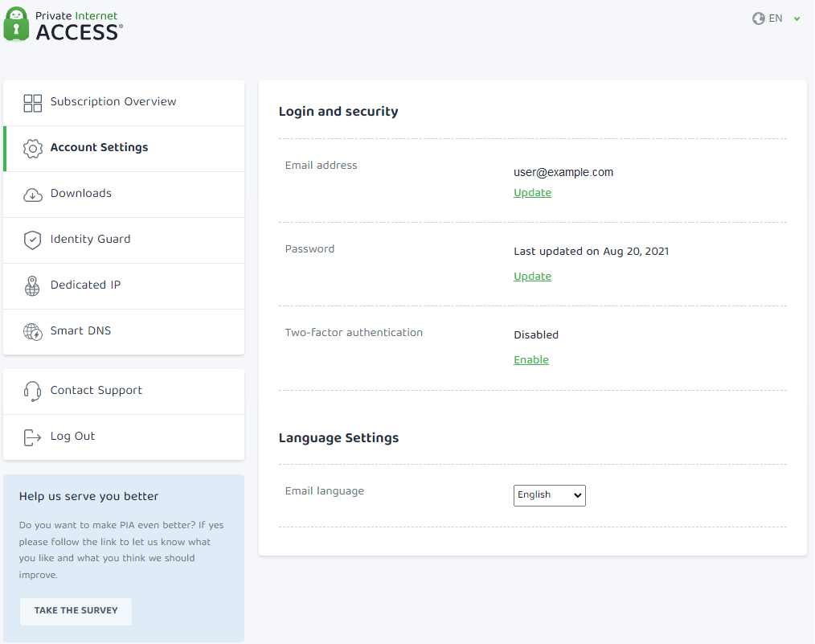Open the Subscription Overview page
Image resolution: width=815 pixels, height=644 pixels.
[x=113, y=102]
